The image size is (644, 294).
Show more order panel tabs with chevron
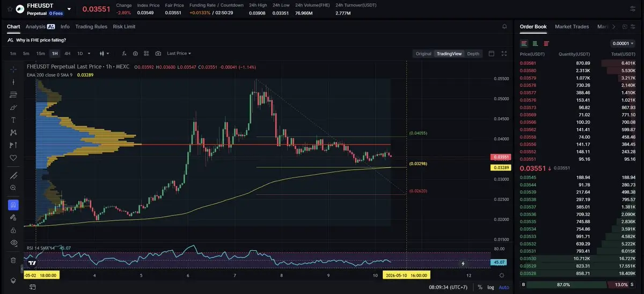[x=613, y=26]
